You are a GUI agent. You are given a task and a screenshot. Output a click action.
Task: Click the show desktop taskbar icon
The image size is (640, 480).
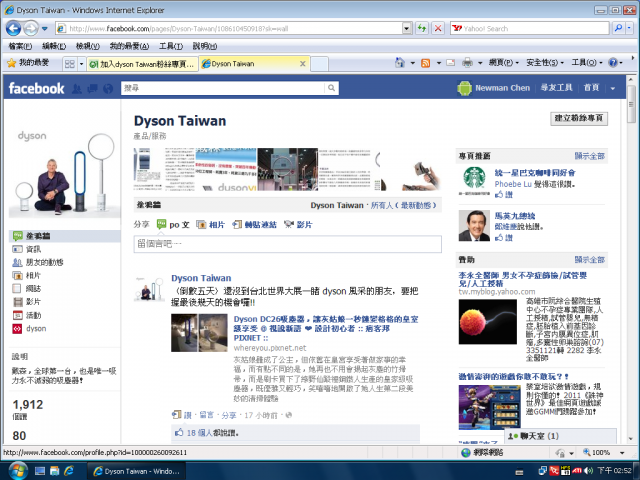(40, 471)
